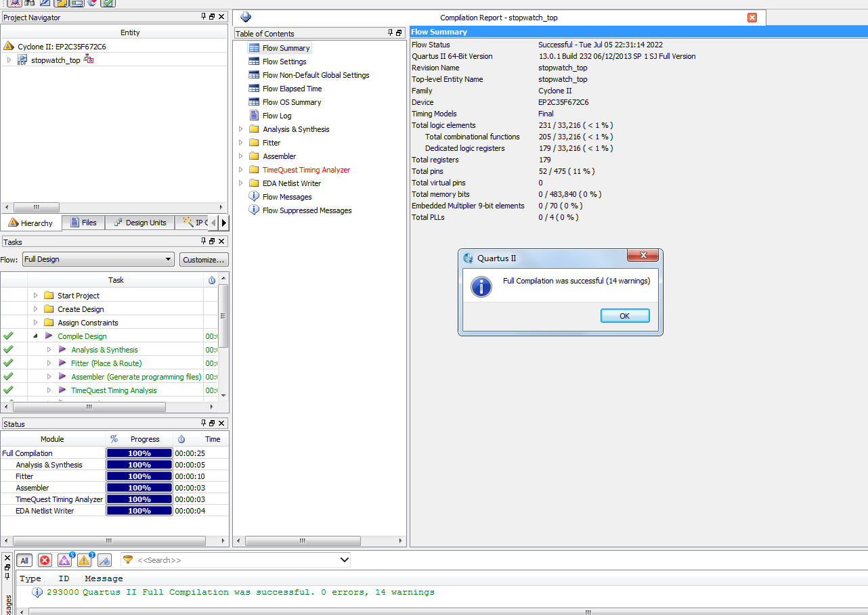
Task: Click info icon in Quartus II dialog
Action: coord(481,287)
